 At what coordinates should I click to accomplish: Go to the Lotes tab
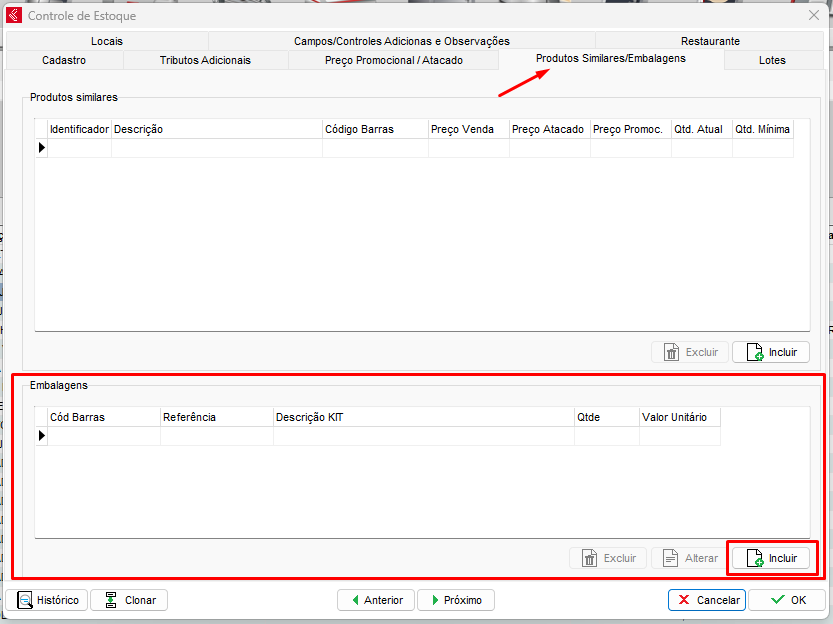(x=772, y=60)
